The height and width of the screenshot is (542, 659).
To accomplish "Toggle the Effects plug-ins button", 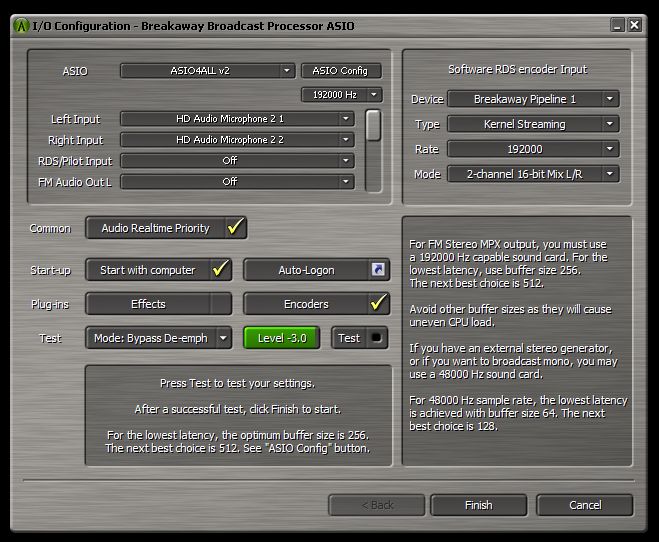I will click(x=158, y=304).
